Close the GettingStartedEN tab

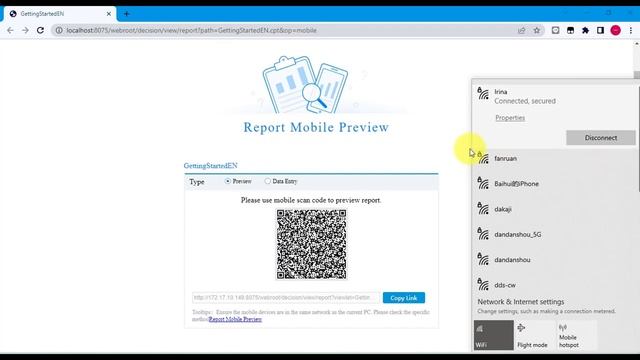(x=109, y=14)
